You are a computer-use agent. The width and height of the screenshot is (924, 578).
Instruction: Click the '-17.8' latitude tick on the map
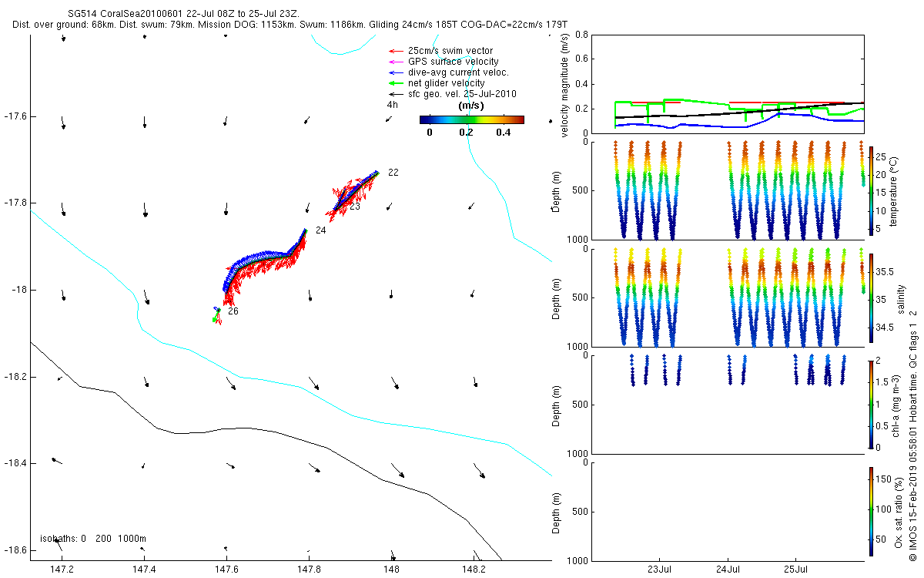click(15, 203)
